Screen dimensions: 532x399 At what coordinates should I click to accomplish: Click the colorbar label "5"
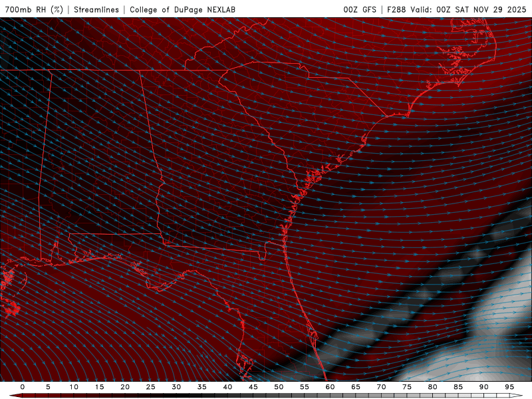[x=48, y=387]
